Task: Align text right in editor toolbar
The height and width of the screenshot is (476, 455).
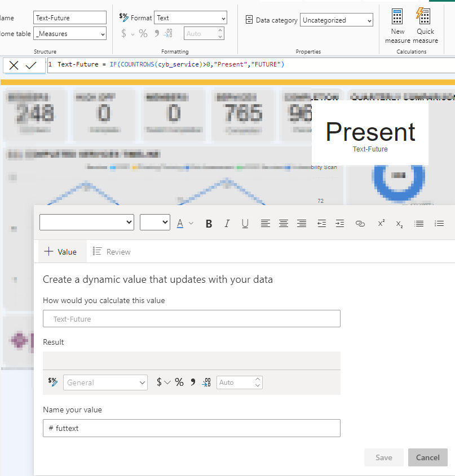Action: pos(302,224)
